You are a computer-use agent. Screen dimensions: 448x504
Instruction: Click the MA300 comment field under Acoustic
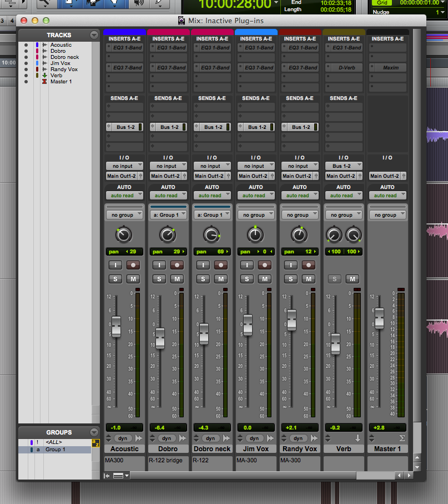click(x=123, y=461)
